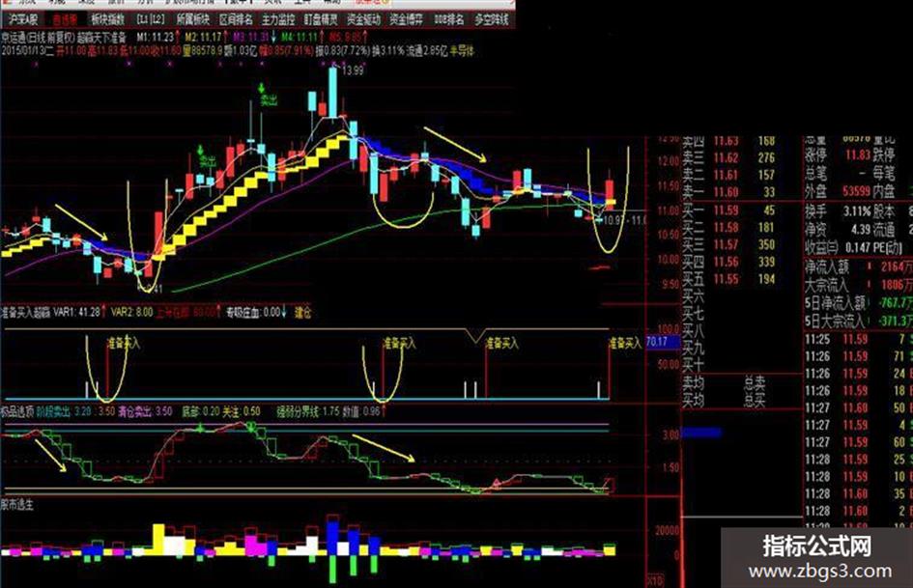Select the 11:25 trade tick row
The width and height of the screenshot is (913, 588).
(859, 339)
